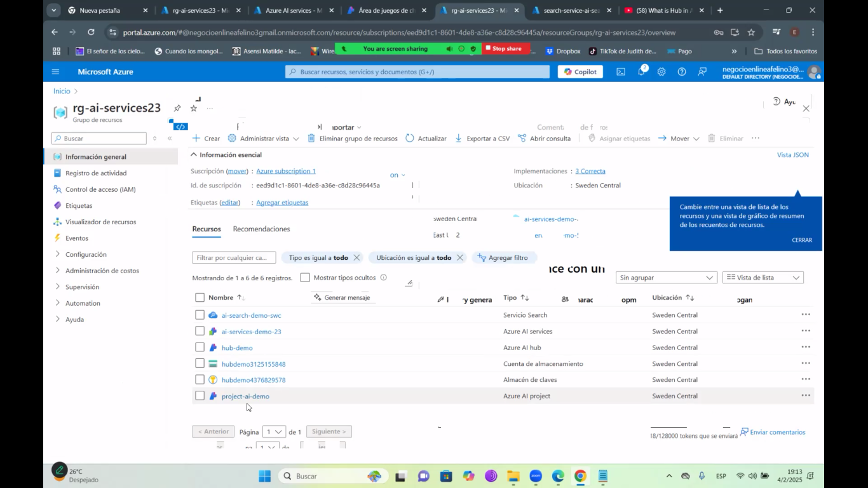Mark resource group as favorite star
Image resolution: width=868 pixels, height=488 pixels.
194,109
